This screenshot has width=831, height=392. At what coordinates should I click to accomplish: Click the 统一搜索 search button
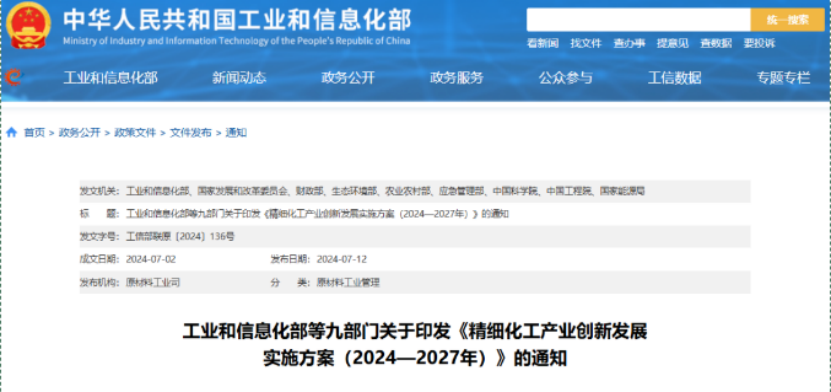tap(788, 20)
